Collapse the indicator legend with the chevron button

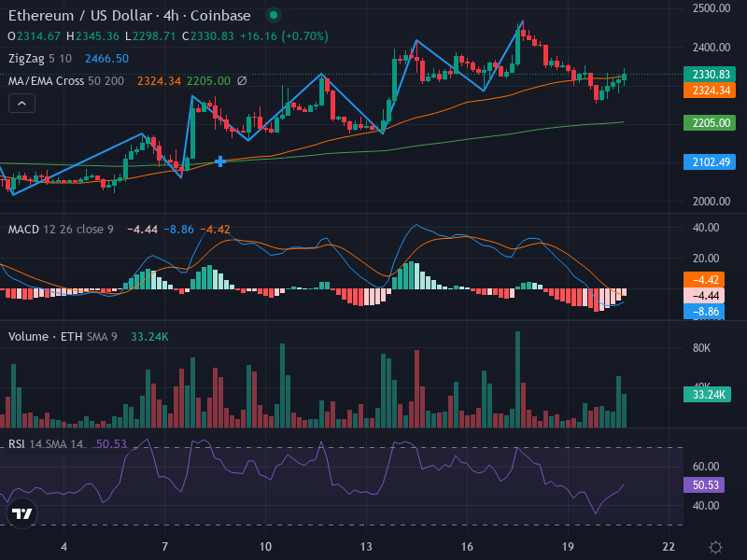click(21, 104)
